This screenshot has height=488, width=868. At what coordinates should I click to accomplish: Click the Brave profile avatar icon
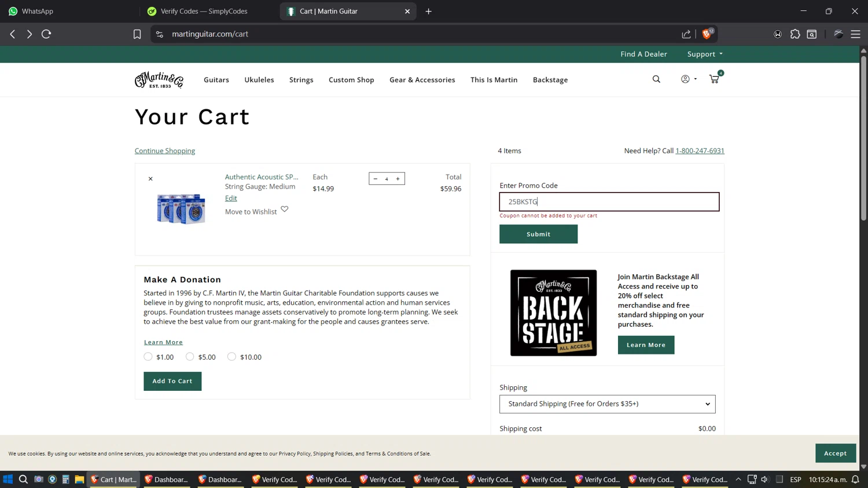pyautogui.click(x=838, y=34)
